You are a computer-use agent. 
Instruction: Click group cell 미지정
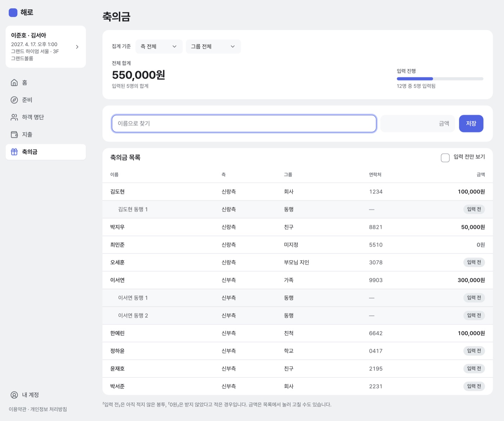tap(291, 245)
